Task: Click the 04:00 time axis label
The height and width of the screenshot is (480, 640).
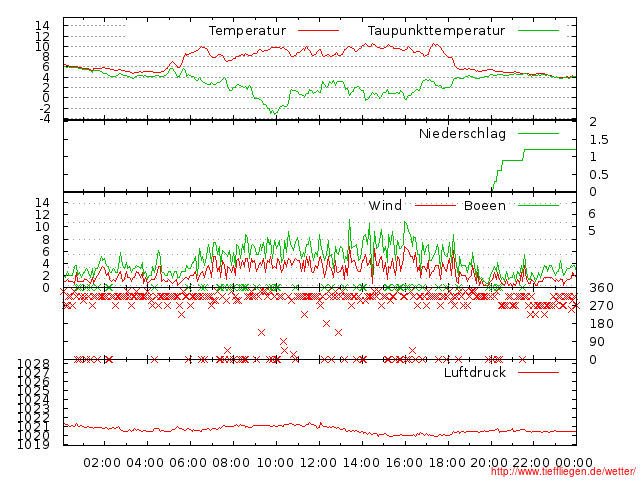Action: pyautogui.click(x=145, y=463)
